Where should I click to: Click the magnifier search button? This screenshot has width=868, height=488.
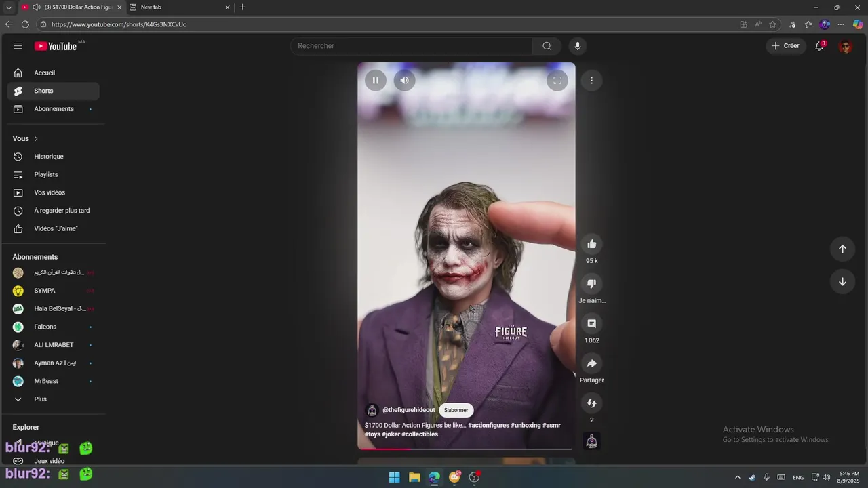547,46
